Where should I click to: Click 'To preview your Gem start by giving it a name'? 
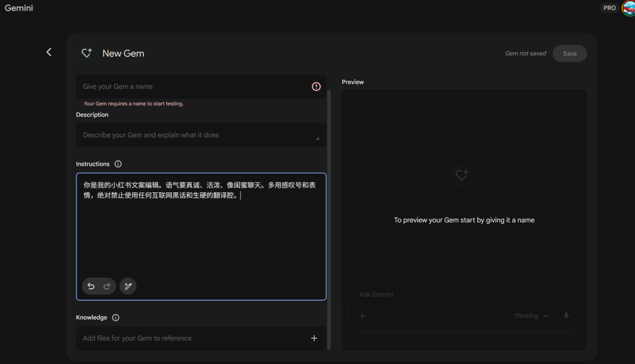point(464,221)
